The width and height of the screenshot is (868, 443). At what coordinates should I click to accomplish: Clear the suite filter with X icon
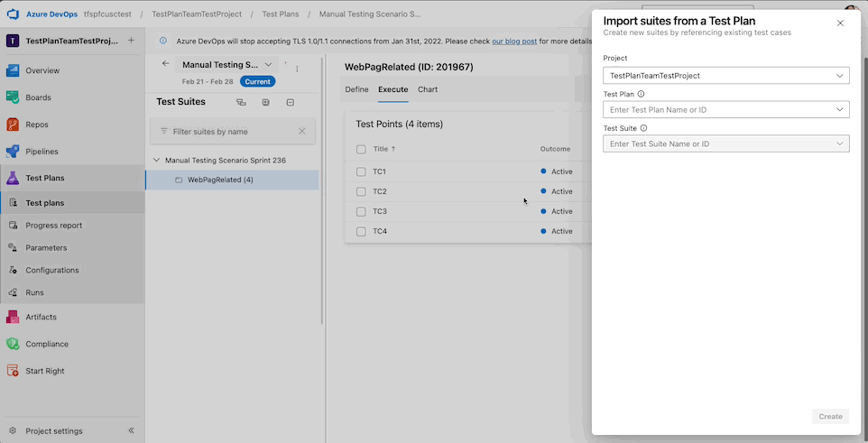(302, 131)
